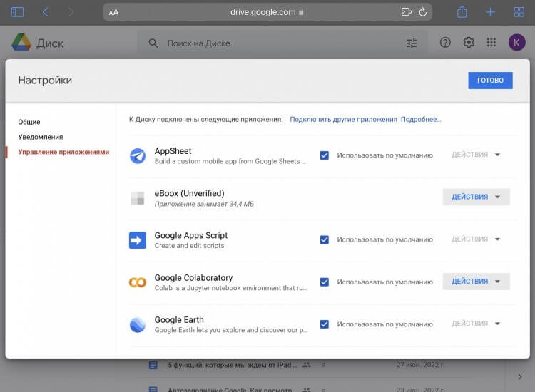535x392 pixels.
Task: Uncheck default use for Google Colaboratory
Action: point(325,282)
